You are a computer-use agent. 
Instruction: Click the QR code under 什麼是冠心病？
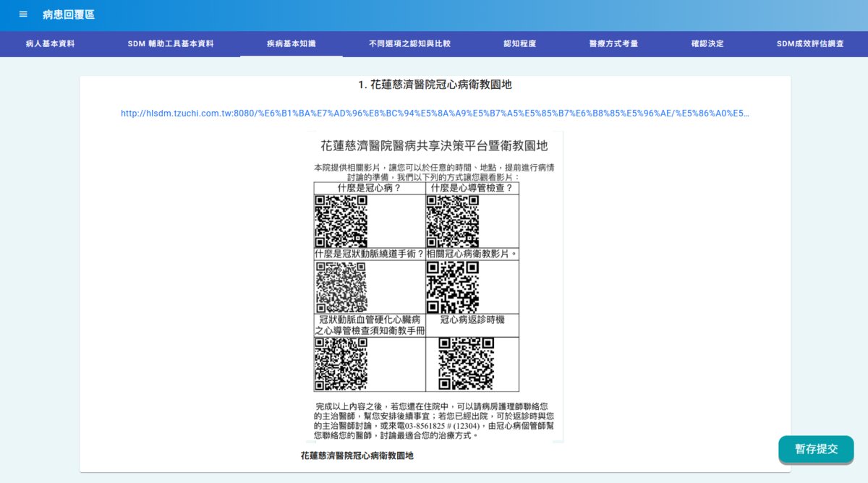click(x=341, y=221)
